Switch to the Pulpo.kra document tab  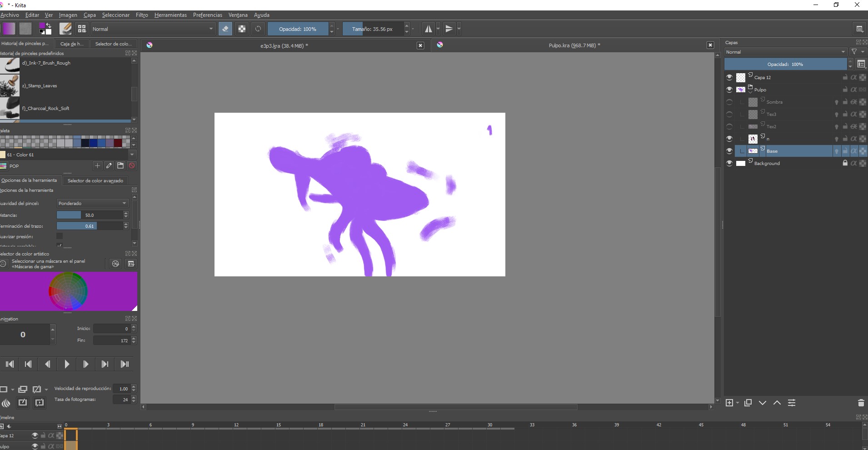point(574,45)
